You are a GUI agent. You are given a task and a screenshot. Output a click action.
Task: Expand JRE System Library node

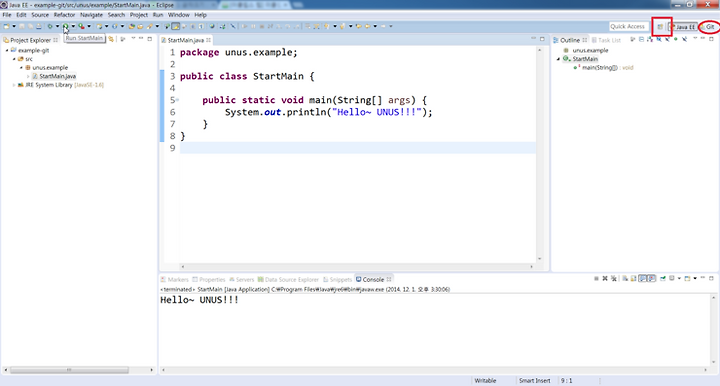pyautogui.click(x=14, y=85)
